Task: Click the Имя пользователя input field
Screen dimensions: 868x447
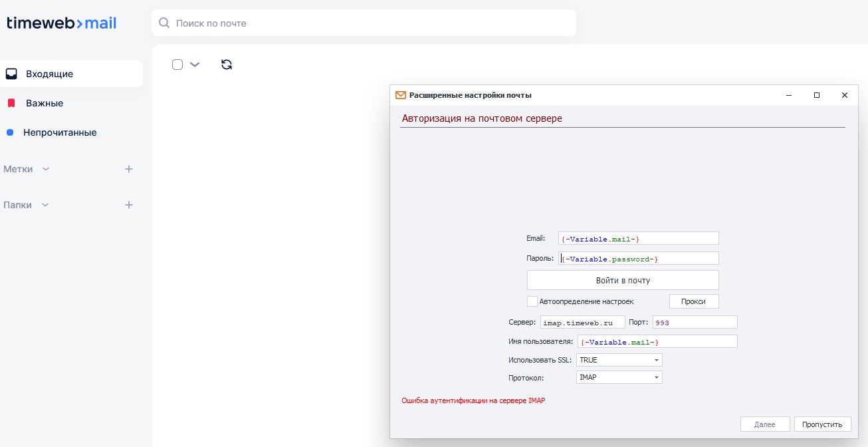Action: pos(657,341)
